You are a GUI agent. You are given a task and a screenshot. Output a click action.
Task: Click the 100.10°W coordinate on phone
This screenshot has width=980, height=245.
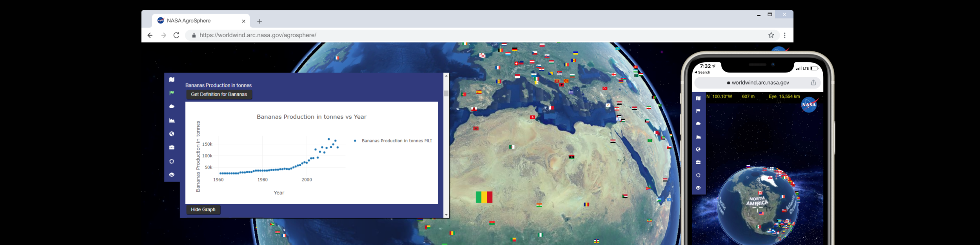pyautogui.click(x=722, y=96)
